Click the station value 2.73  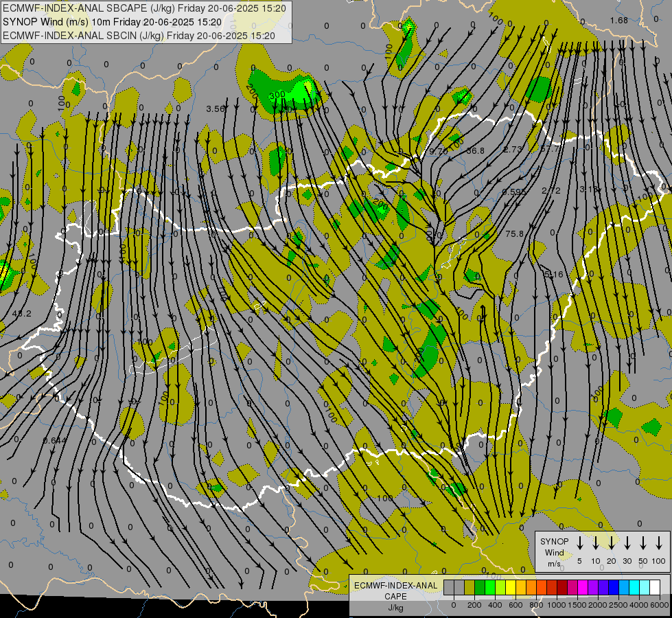click(x=513, y=149)
